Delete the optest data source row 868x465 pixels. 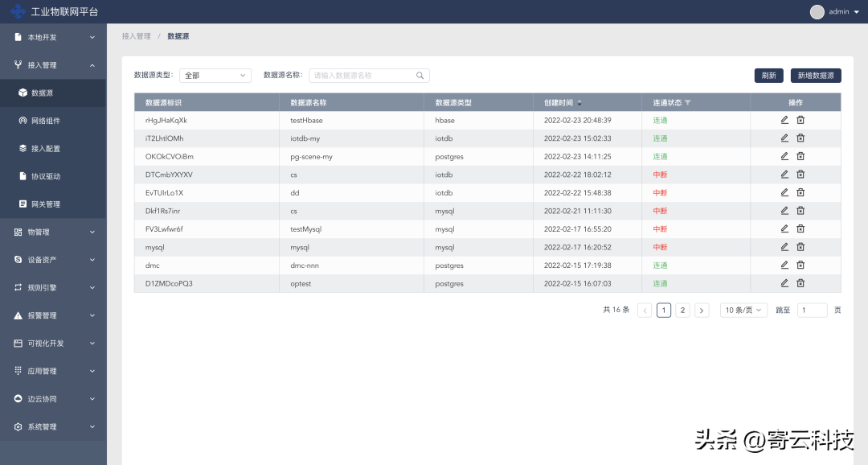800,283
